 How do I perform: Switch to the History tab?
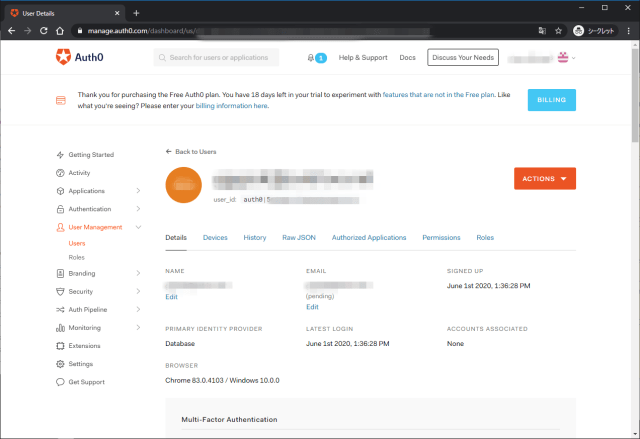255,237
